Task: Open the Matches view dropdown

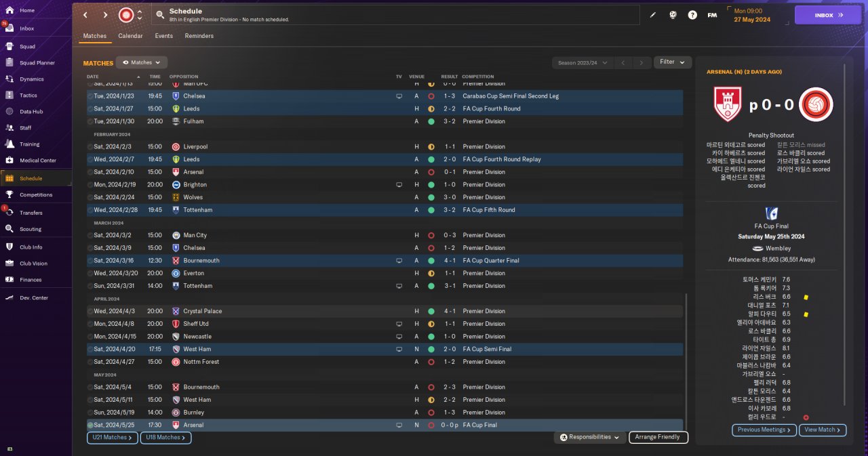Action: 142,62
